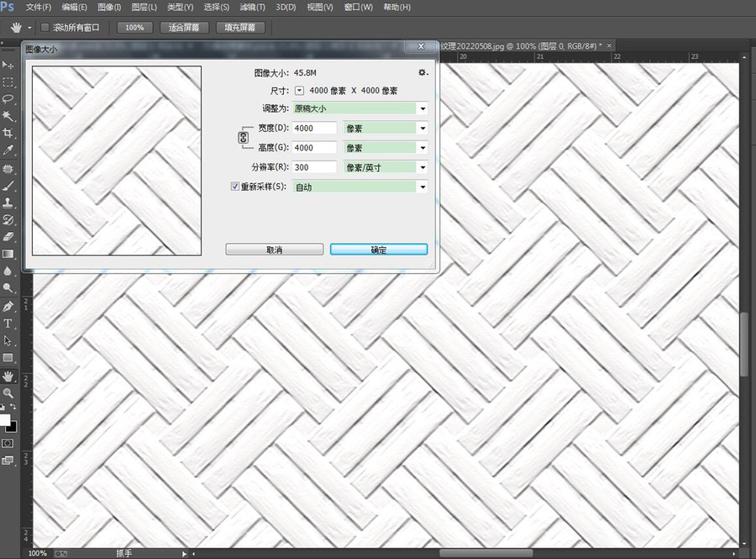The width and height of the screenshot is (756, 559).
Task: Click the 宽度(D) input field
Action: (314, 129)
